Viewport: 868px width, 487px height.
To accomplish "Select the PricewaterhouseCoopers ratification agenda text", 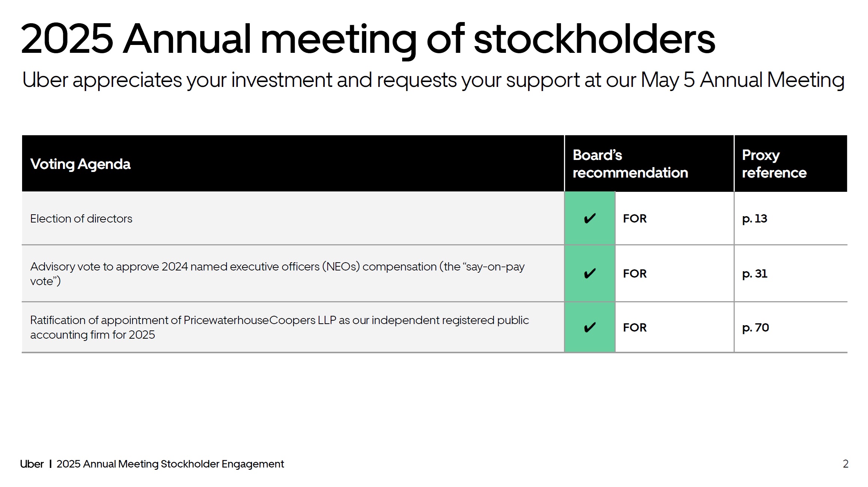I will [279, 327].
